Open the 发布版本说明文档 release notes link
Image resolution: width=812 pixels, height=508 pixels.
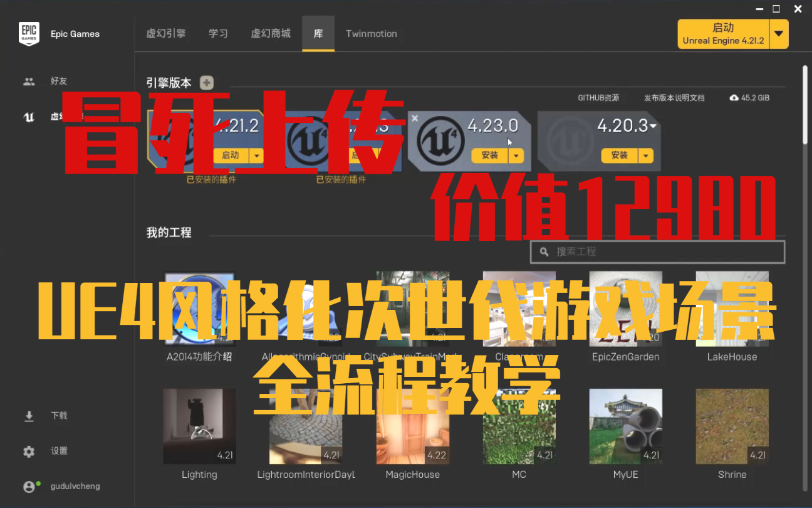click(674, 98)
